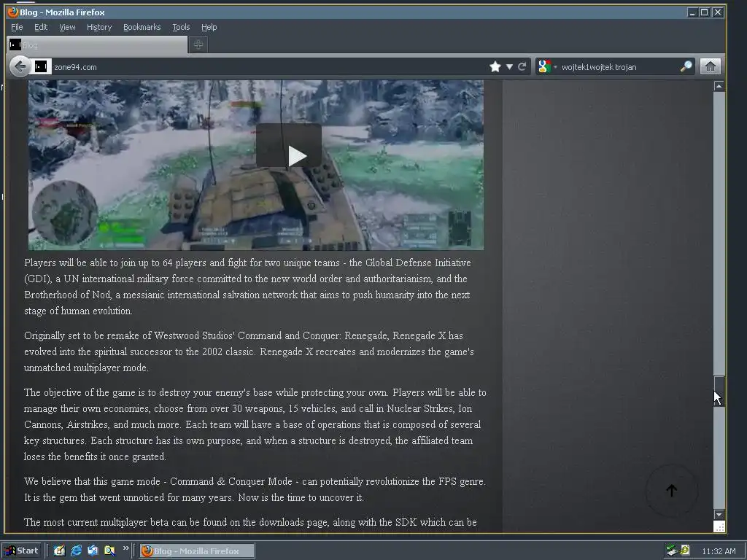Viewport: 747px width, 560px height.
Task: Open the Tools menu
Action: [181, 27]
